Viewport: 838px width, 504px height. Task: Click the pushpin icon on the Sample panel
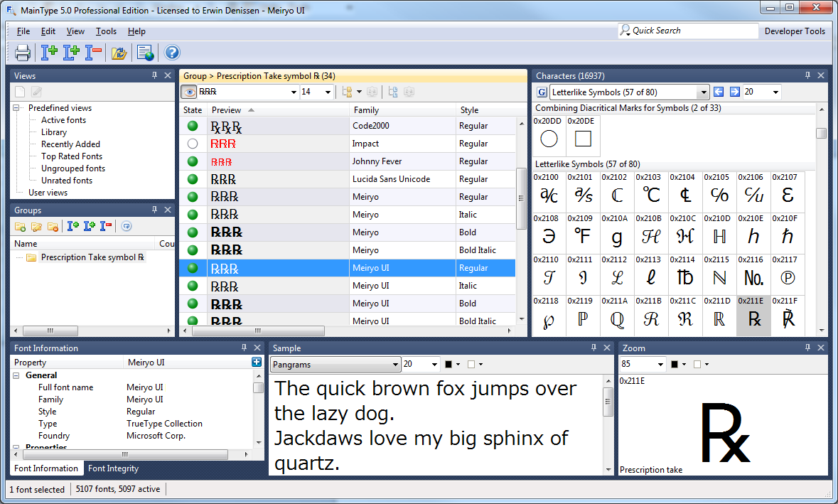(x=593, y=348)
